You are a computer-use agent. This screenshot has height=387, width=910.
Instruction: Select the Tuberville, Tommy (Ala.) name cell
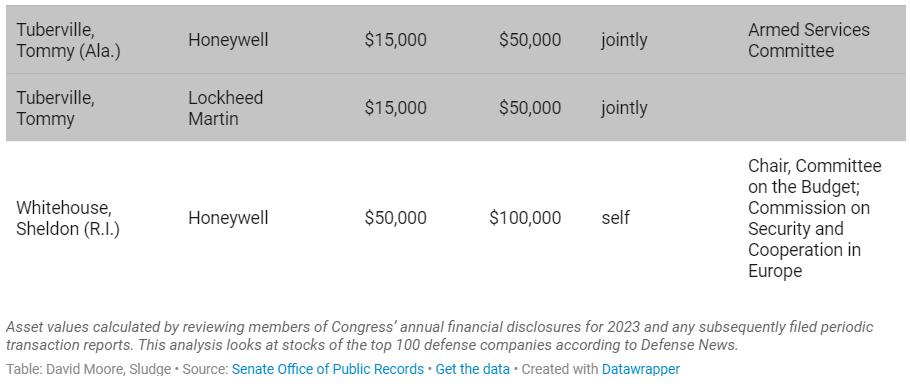pyautogui.click(x=68, y=40)
